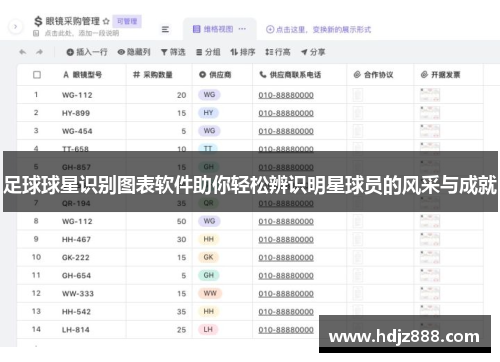Select the HH-542 model cell
500x362 pixels.
click(76, 312)
